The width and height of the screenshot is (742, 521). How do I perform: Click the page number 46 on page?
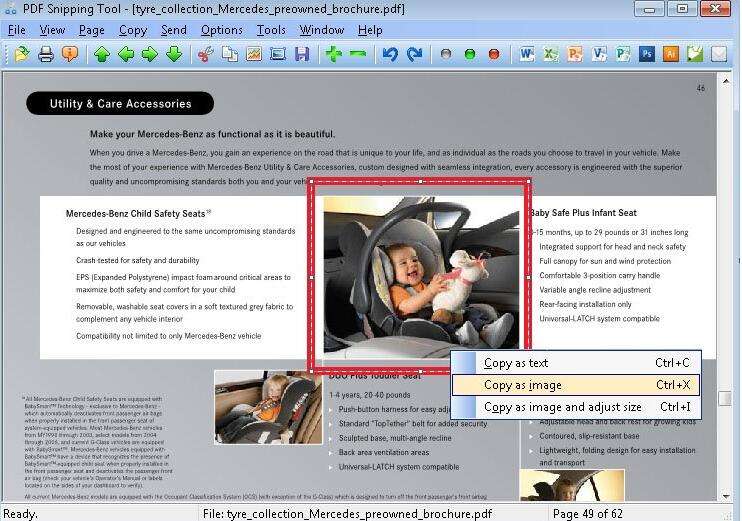click(701, 88)
